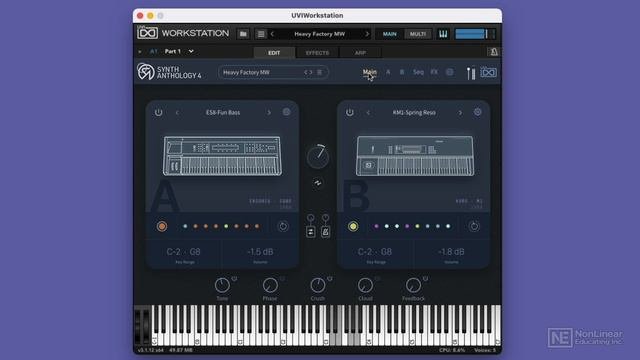Switch to MULTI mode
The height and width of the screenshot is (360, 640).
(418, 34)
